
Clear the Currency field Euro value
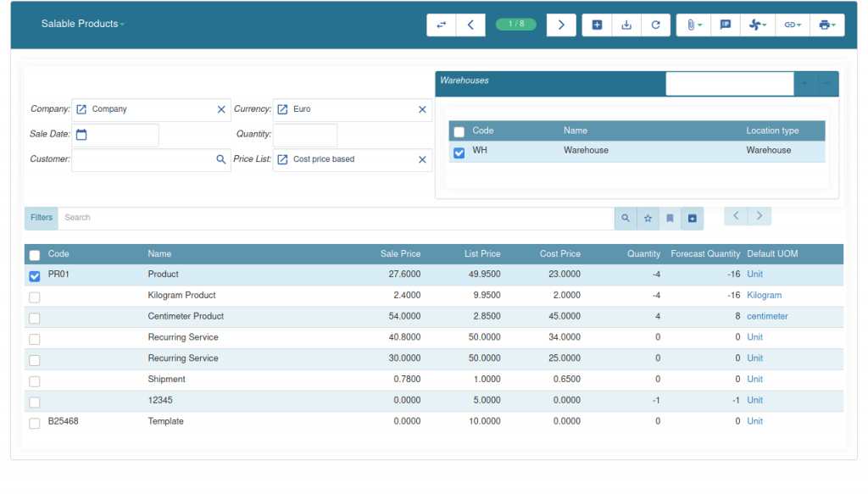422,109
